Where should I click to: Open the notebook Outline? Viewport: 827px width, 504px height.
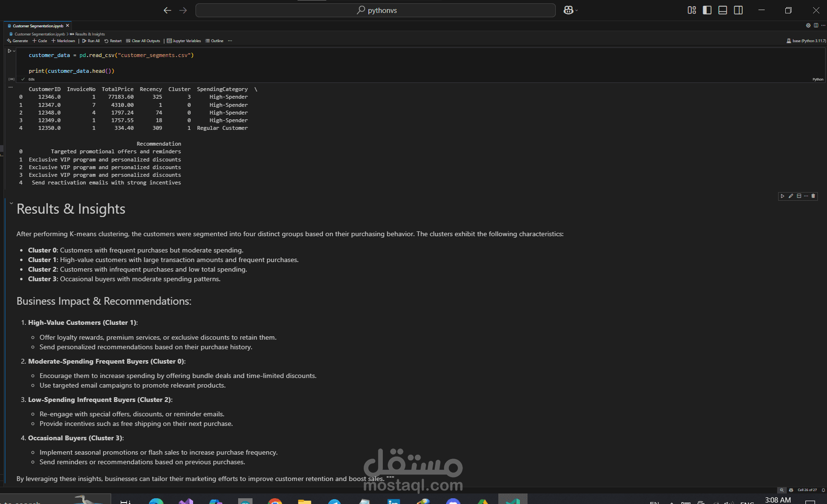(215, 41)
